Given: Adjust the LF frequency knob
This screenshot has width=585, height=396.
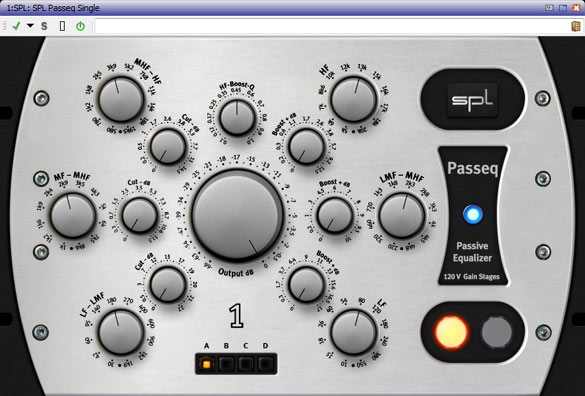Looking at the screenshot, I should [353, 332].
